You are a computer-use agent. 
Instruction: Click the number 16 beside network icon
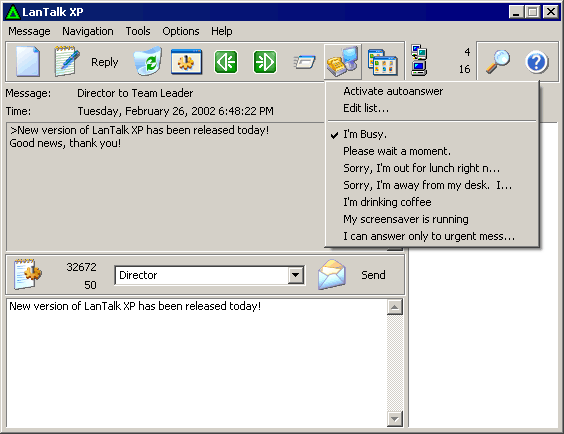464,69
